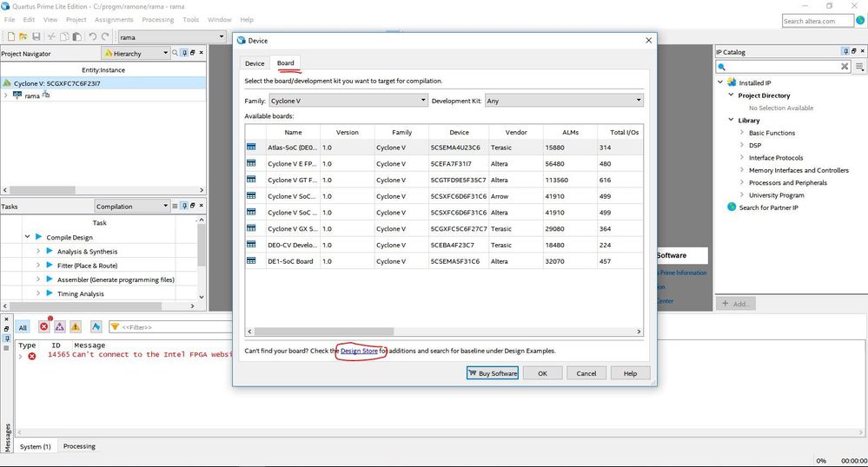Undock the Project Navigator panel

point(193,53)
